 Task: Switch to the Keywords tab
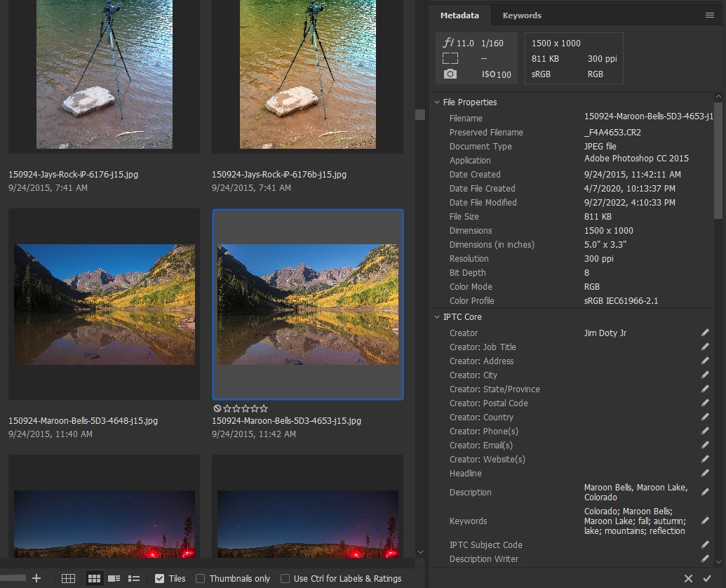522,15
